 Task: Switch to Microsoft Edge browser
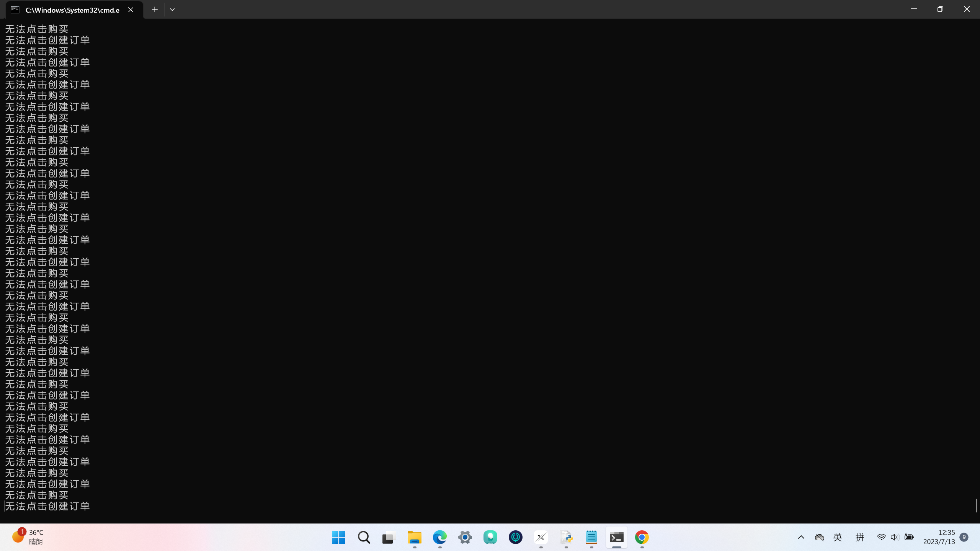(439, 537)
